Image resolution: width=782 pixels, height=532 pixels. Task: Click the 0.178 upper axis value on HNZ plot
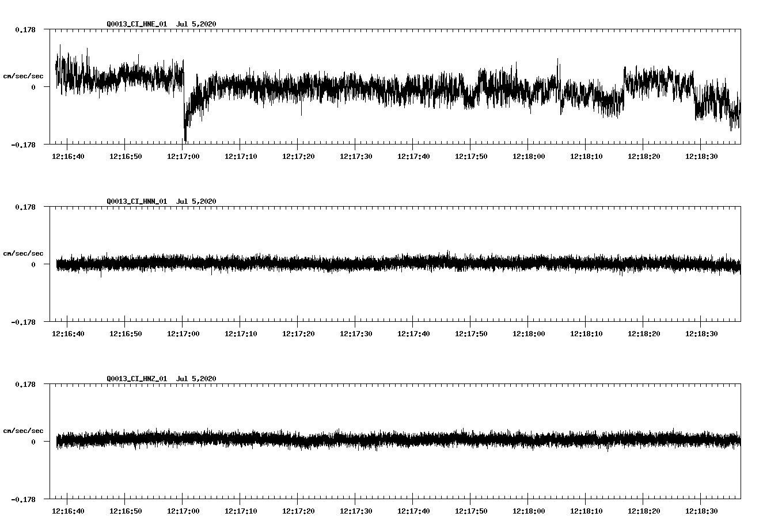click(x=25, y=384)
